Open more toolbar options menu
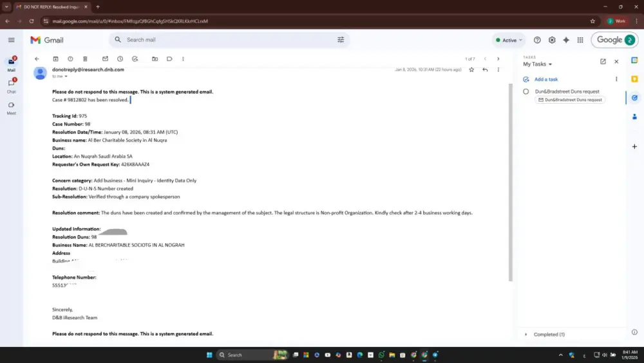The image size is (644, 363). click(183, 59)
